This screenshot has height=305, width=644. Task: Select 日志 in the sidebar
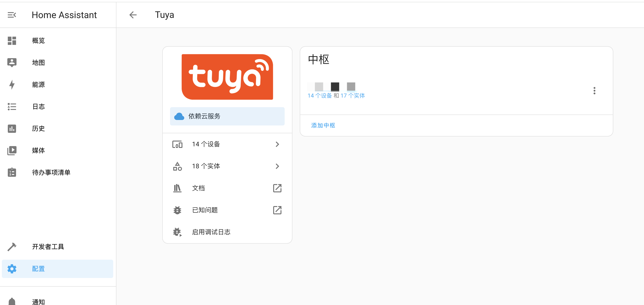click(58, 107)
